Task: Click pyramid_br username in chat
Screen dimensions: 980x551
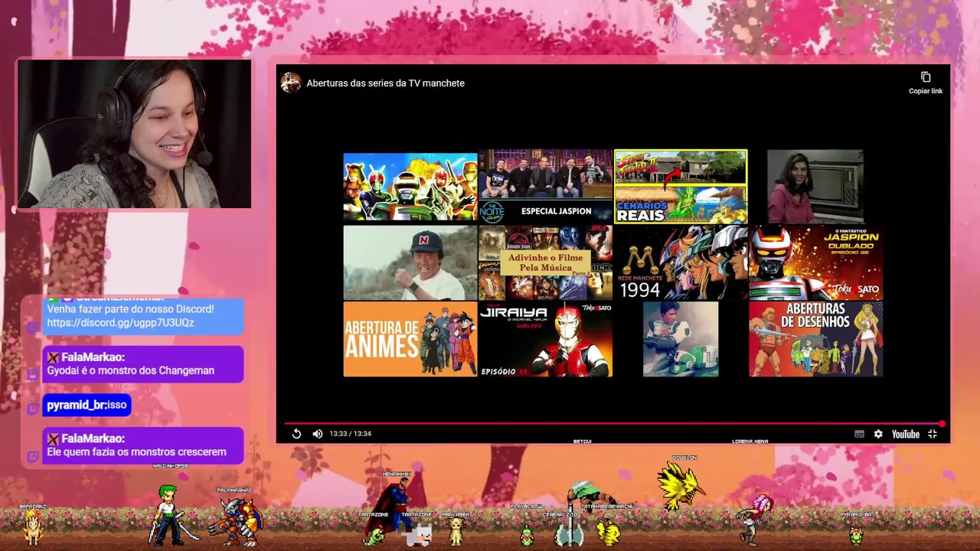Action: click(77, 405)
